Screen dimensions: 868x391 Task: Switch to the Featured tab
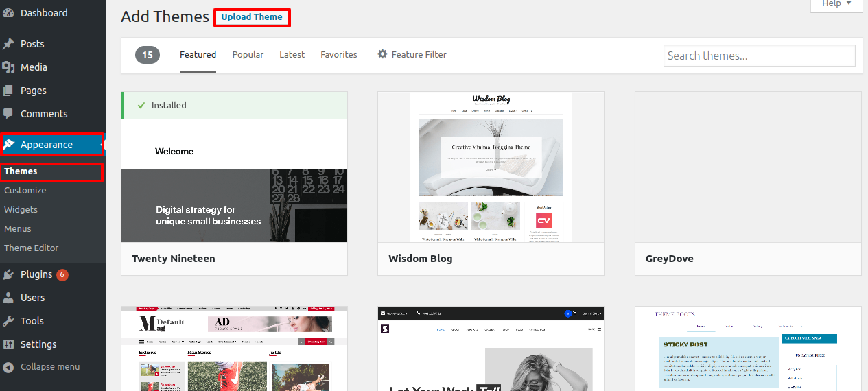198,55
